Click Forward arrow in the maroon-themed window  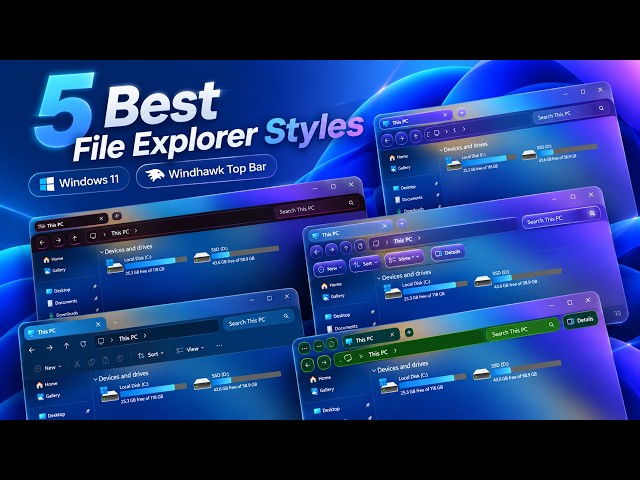click(58, 240)
